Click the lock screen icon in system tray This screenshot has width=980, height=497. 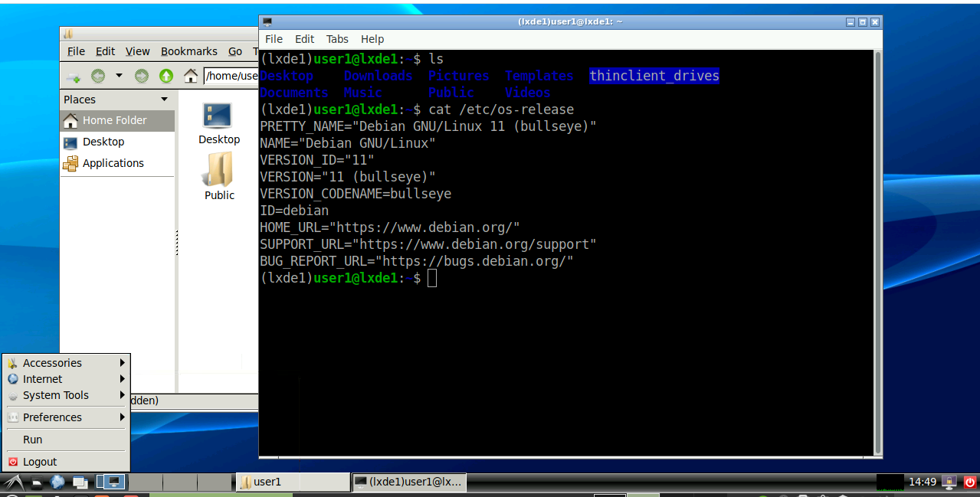pyautogui.click(x=950, y=482)
